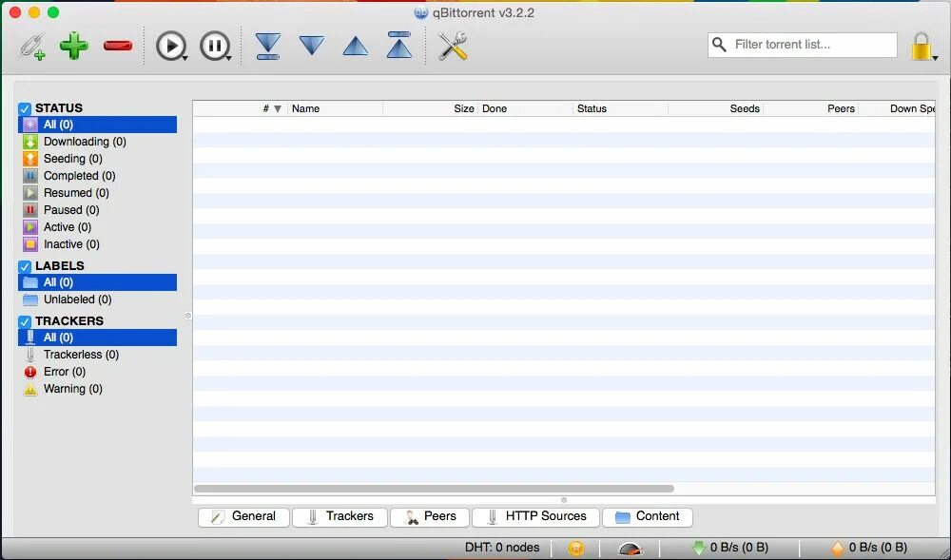This screenshot has height=560, width=951.
Task: Select the Paused (0) status filter
Action: (98, 210)
